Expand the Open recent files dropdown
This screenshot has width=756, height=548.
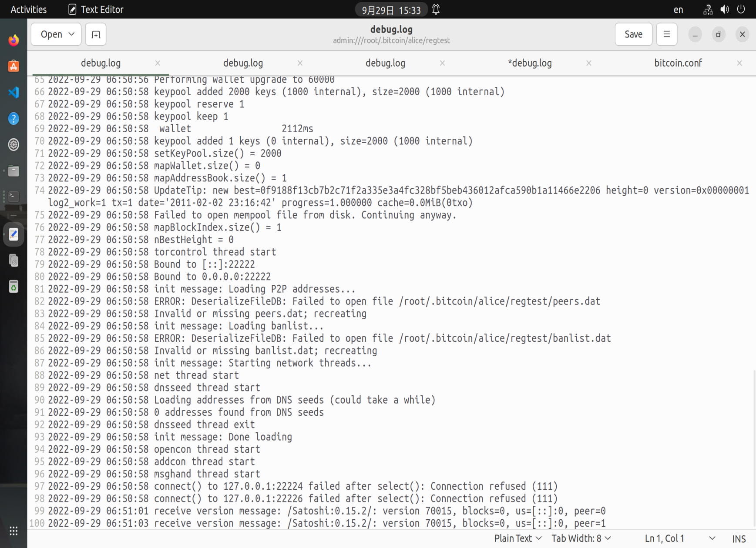(56, 34)
